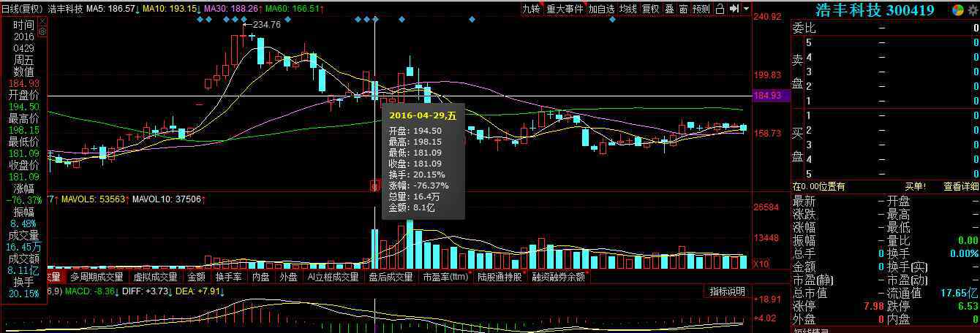The height and width of the screenshot is (333, 980).
Task: Click the DEA: +7.91 value
Action: point(201,291)
